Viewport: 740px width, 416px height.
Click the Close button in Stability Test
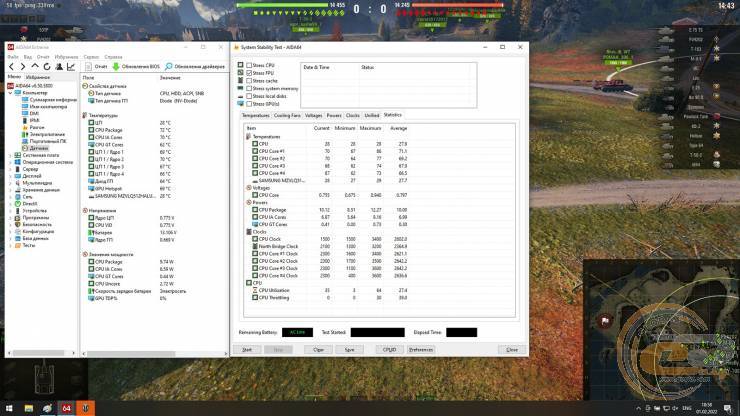(x=512, y=350)
